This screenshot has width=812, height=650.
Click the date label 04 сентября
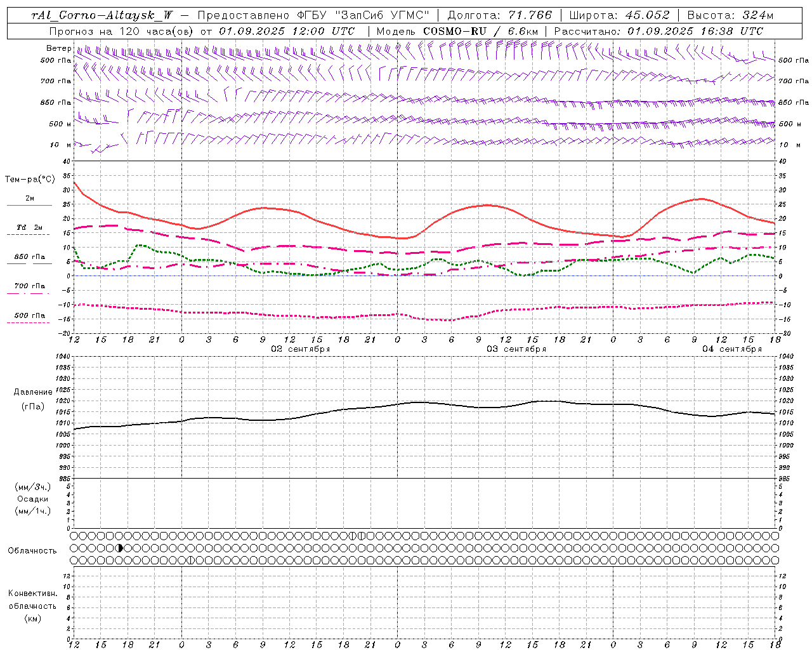(x=732, y=349)
